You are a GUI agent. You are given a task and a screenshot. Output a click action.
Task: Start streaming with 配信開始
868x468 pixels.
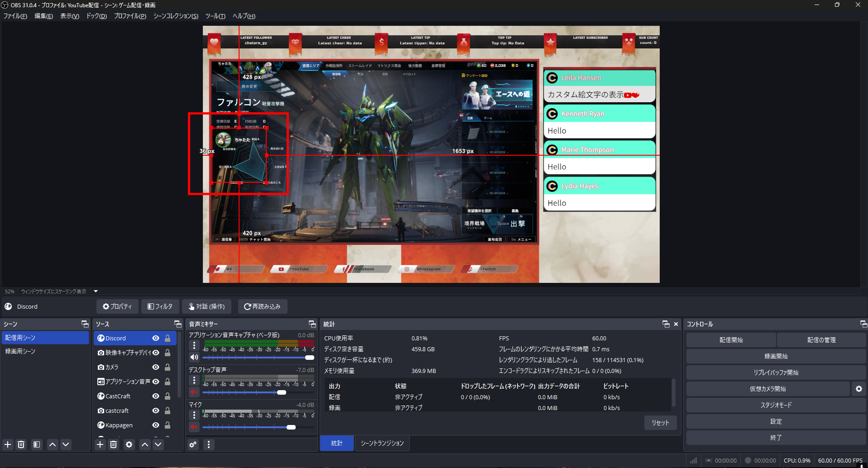pyautogui.click(x=730, y=339)
